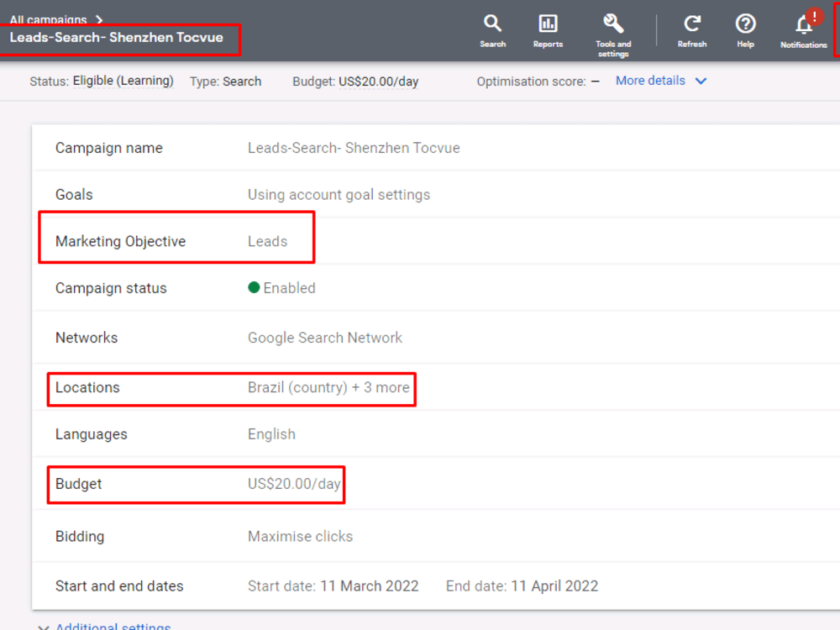This screenshot has width=840, height=630.
Task: Open the Languages row
Action: (x=436, y=434)
